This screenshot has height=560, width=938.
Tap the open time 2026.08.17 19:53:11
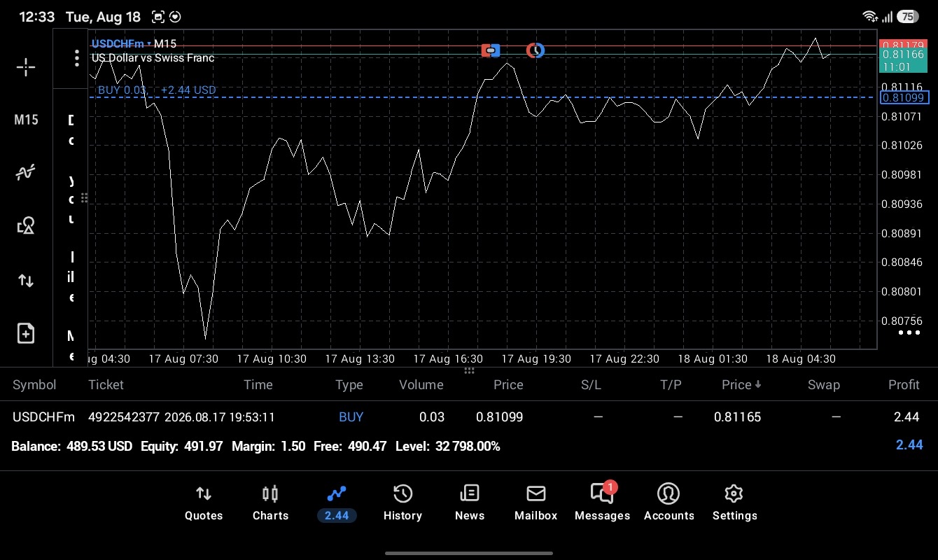(x=220, y=417)
